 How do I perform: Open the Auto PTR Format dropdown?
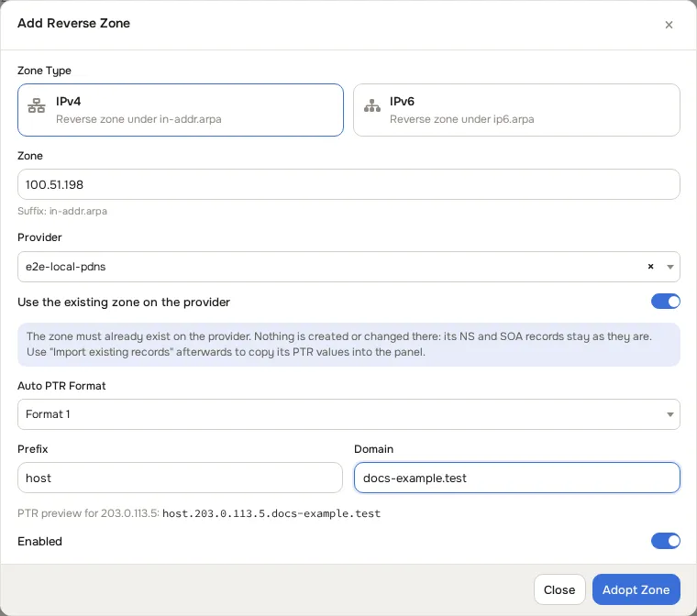[348, 414]
